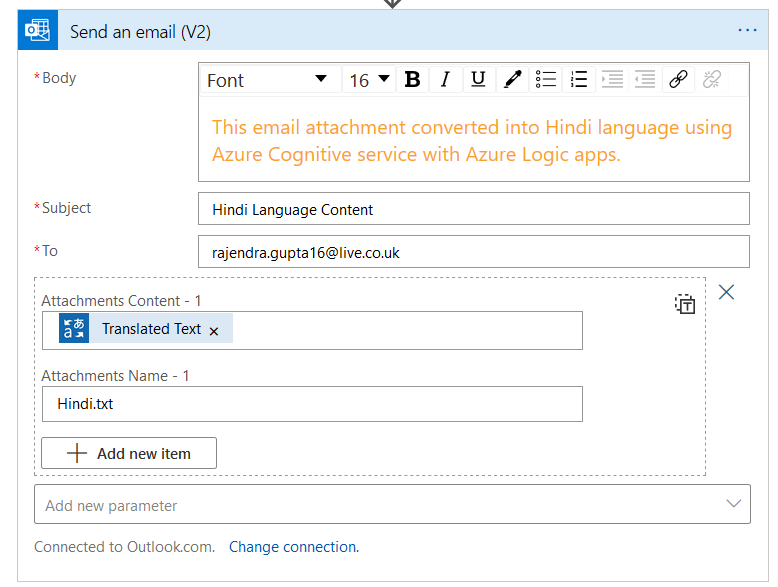778x587 pixels.
Task: Insert a bulleted list
Action: 545,80
